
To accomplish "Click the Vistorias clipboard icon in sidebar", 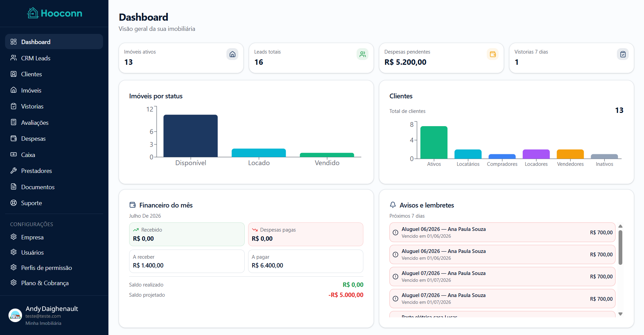I will pyautogui.click(x=14, y=106).
